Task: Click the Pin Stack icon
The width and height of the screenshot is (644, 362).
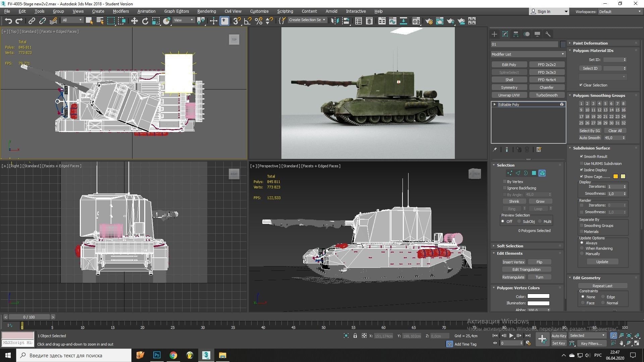Action: (x=495, y=150)
